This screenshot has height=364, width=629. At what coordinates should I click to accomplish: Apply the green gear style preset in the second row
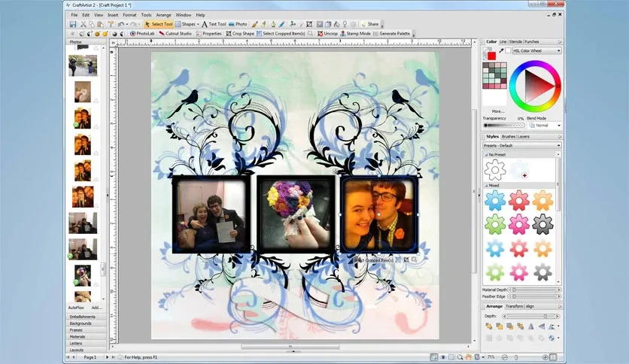coord(495,224)
